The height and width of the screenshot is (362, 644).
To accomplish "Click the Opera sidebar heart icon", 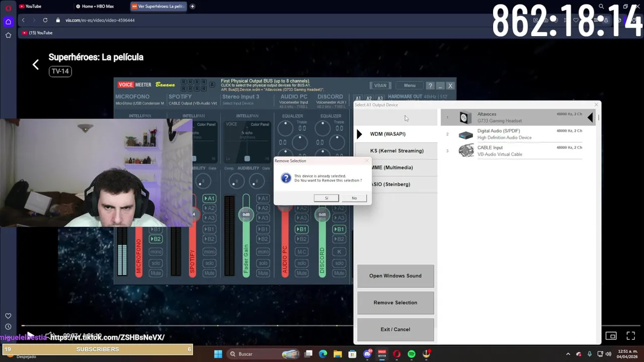I will (x=8, y=316).
